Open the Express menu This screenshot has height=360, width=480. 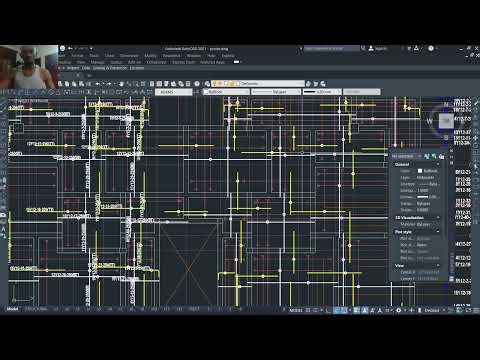pyautogui.click(x=228, y=56)
